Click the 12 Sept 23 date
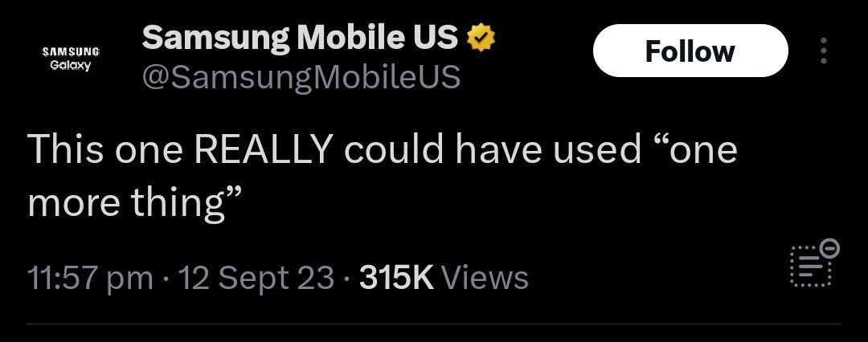 pos(257,278)
